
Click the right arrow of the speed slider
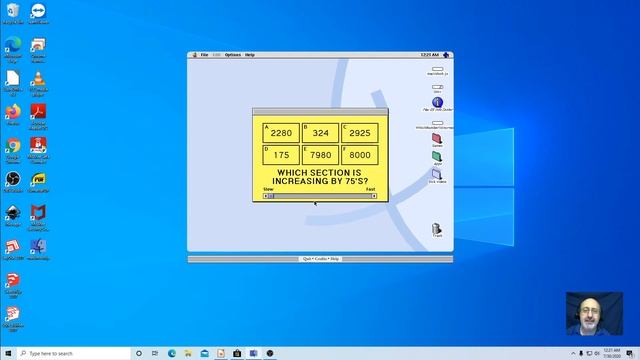coord(374,196)
